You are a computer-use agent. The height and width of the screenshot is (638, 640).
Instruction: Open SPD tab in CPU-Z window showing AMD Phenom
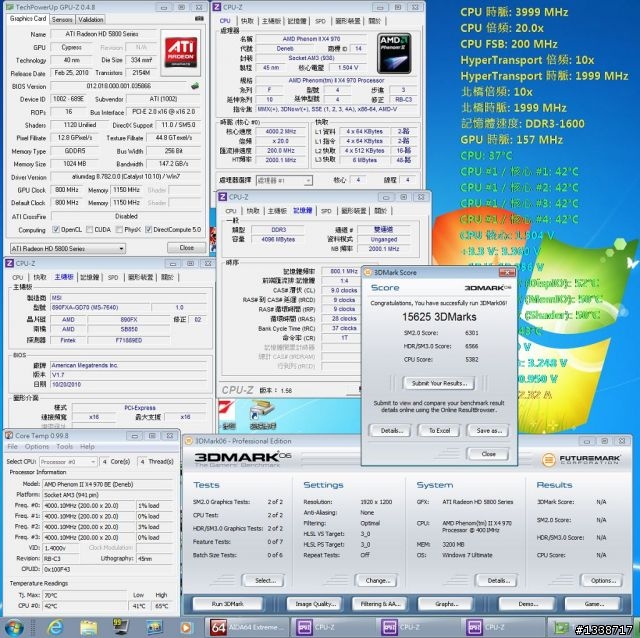click(320, 21)
